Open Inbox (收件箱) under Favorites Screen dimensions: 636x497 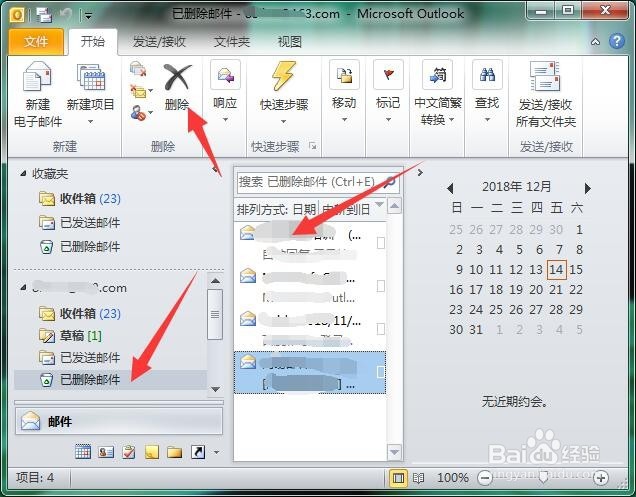click(80, 199)
